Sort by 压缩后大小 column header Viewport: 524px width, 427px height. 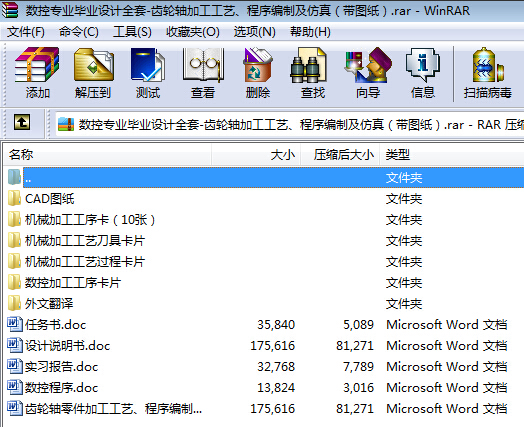pos(340,155)
